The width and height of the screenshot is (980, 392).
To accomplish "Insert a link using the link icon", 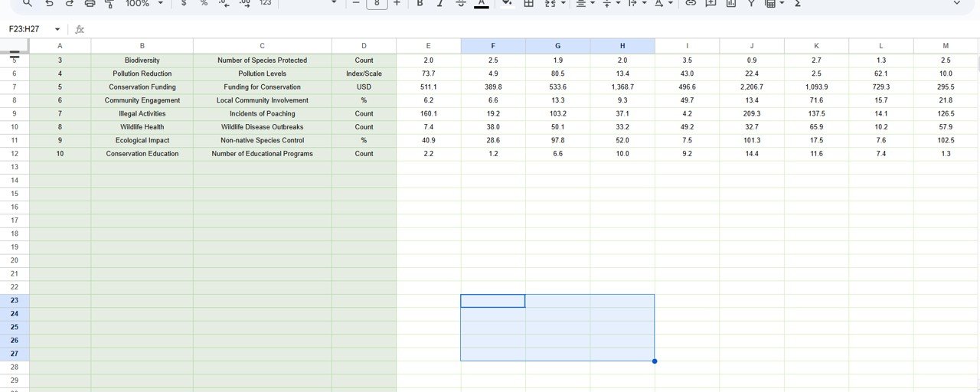I will coord(690,3).
